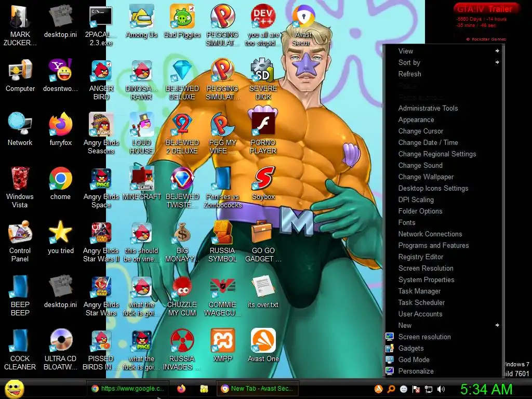Viewport: 532px width, 399px height.
Task: Select the Computer desktop icon
Action: point(20,75)
